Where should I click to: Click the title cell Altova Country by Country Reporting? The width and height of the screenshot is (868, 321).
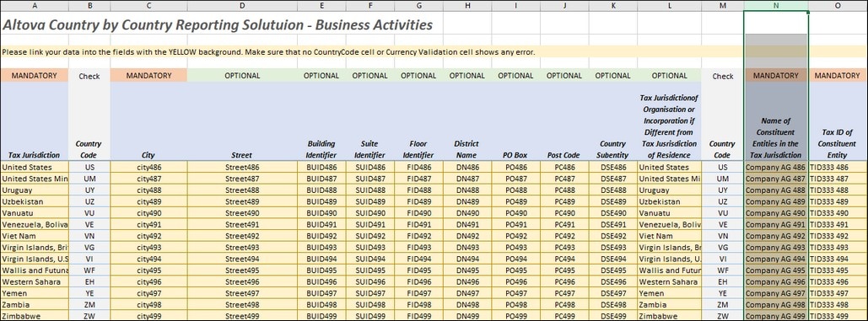[218, 25]
